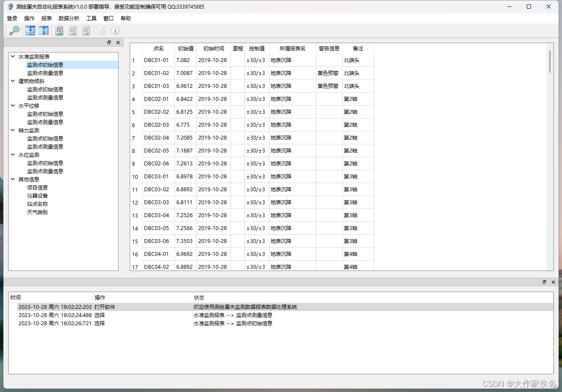Collapse the 水平位移 tree node arrow
The width and height of the screenshot is (562, 392).
pyautogui.click(x=13, y=106)
